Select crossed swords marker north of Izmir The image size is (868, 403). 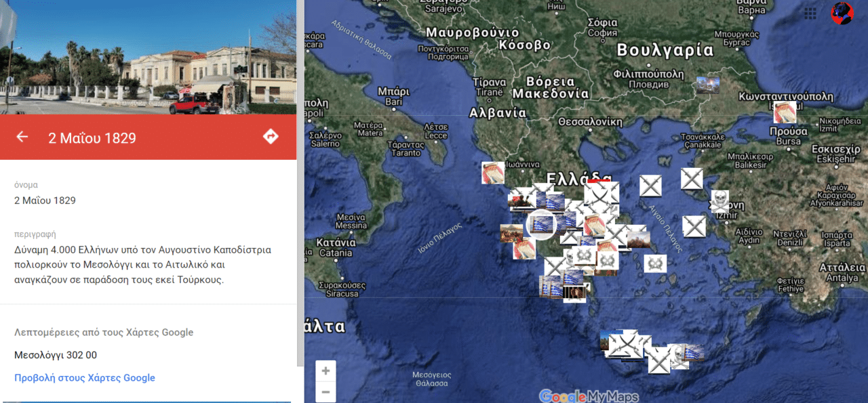(x=692, y=179)
